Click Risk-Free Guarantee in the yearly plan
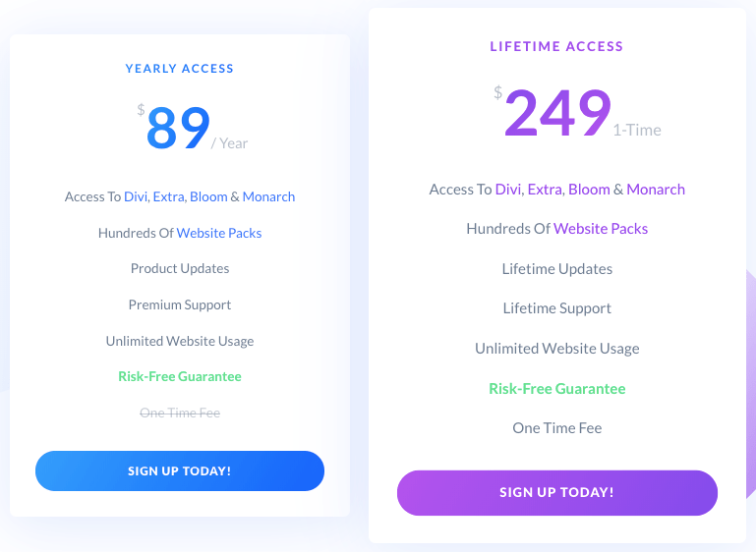 point(180,376)
